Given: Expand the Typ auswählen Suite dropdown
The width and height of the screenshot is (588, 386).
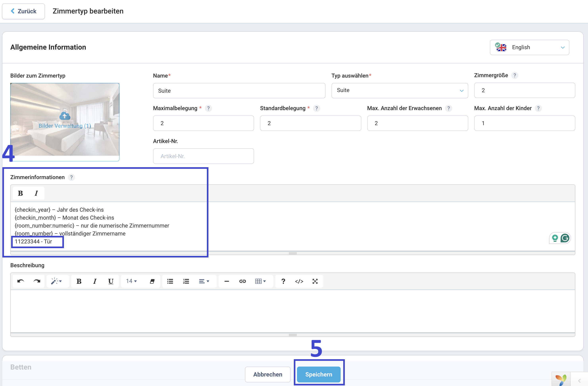Looking at the screenshot, I should pos(399,90).
